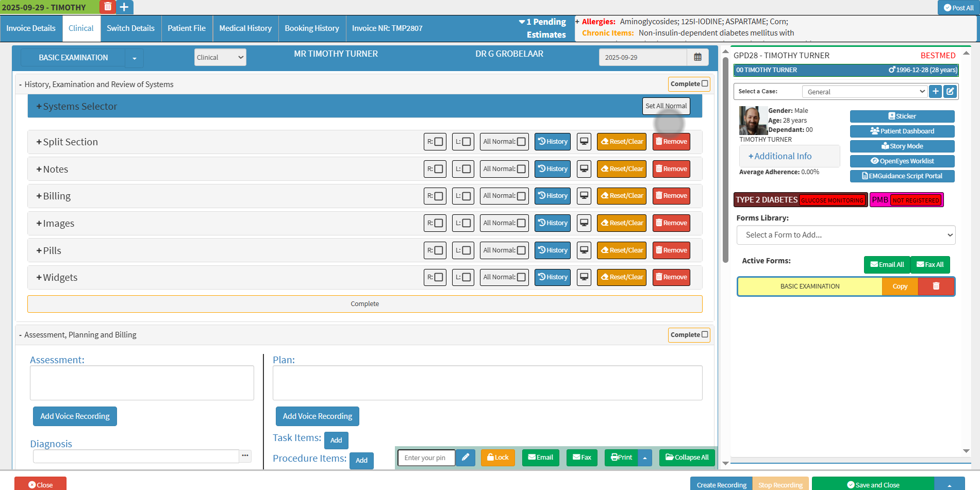
Task: Click the plus icon to add a new tab
Action: [124, 7]
